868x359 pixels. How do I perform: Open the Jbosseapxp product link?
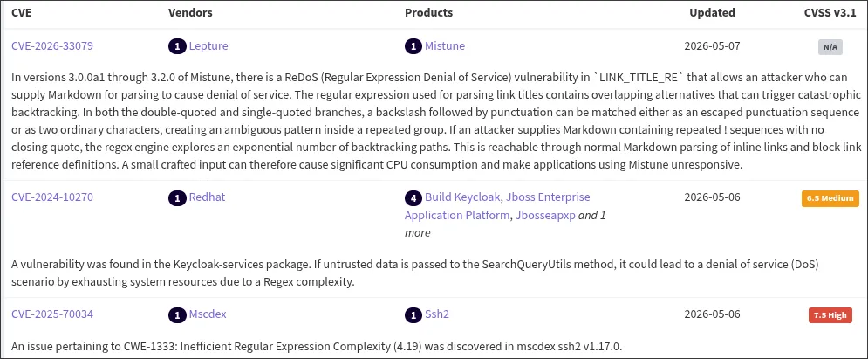point(545,216)
